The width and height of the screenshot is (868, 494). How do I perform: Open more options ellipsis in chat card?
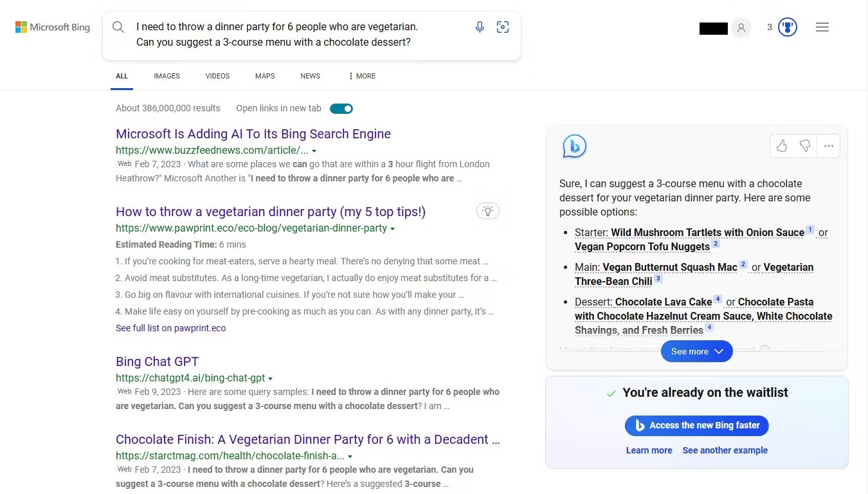pyautogui.click(x=829, y=146)
